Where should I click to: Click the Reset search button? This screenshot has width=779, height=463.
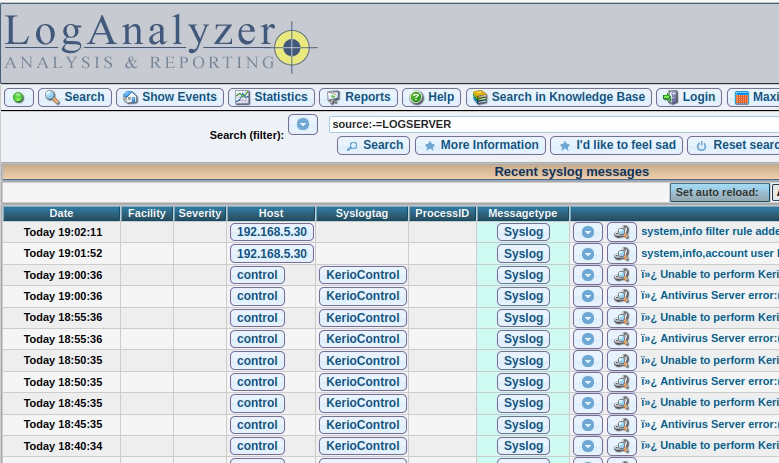[x=734, y=146]
